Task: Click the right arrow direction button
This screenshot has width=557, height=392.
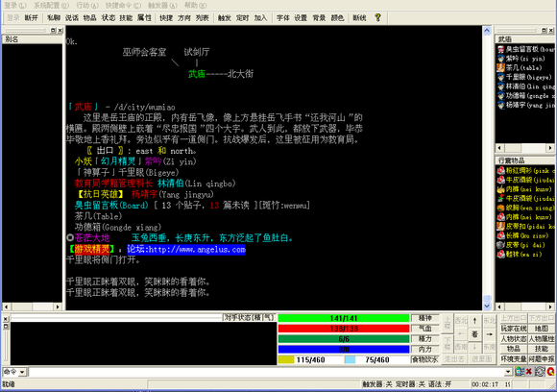Action: point(489,334)
